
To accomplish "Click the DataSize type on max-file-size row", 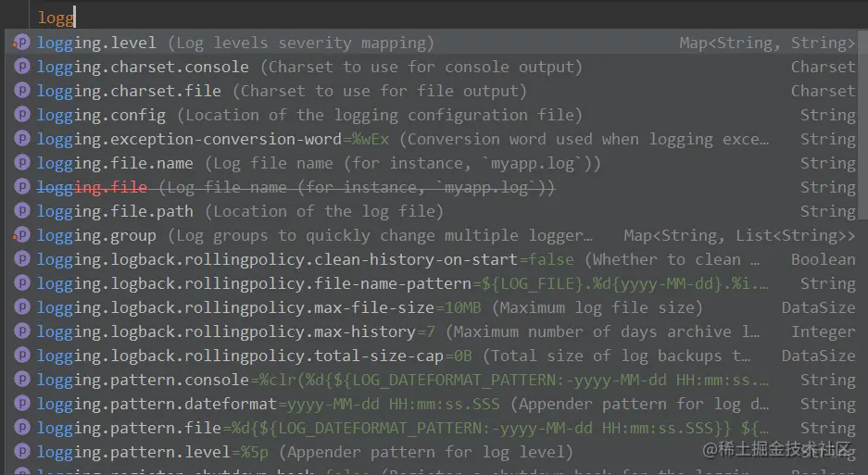I will [x=819, y=307].
